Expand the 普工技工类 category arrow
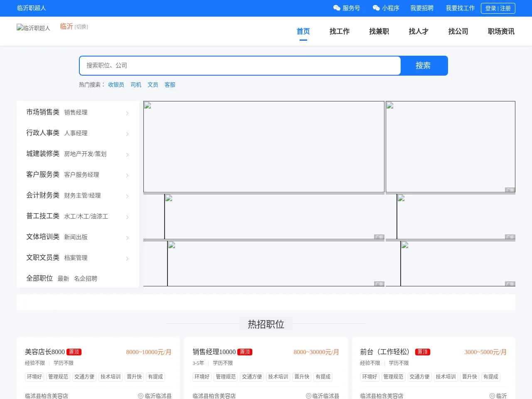The image size is (532, 399). coord(127,217)
